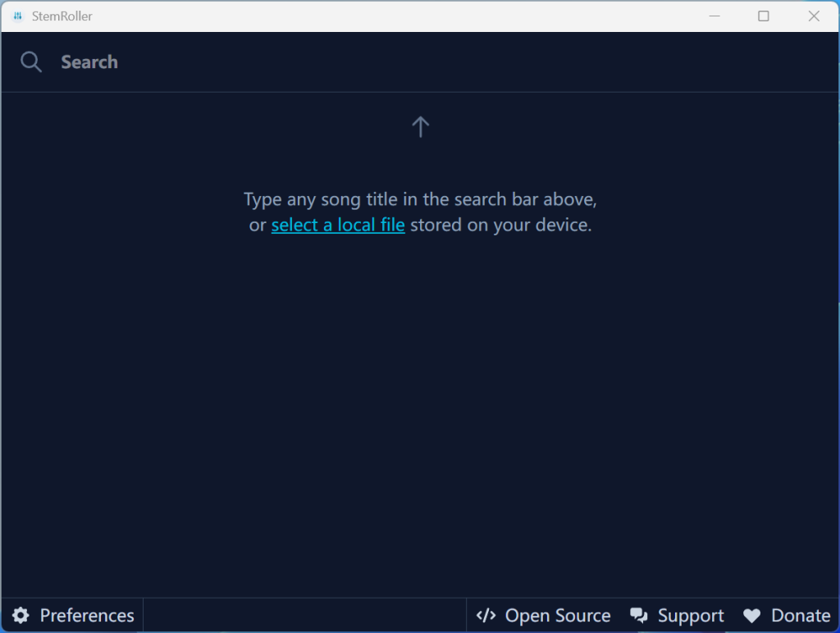Click the Open Source code brackets icon
This screenshot has width=840, height=633.
486,616
